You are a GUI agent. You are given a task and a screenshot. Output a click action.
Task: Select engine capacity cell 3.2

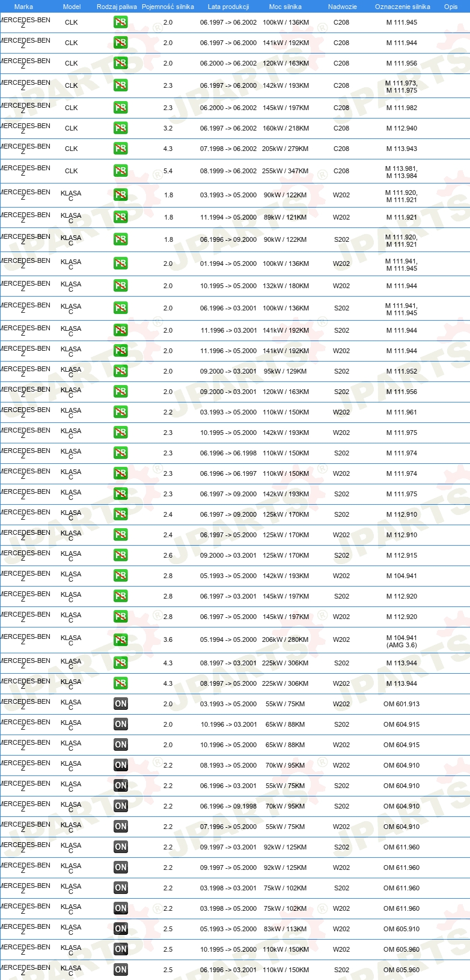(x=168, y=128)
